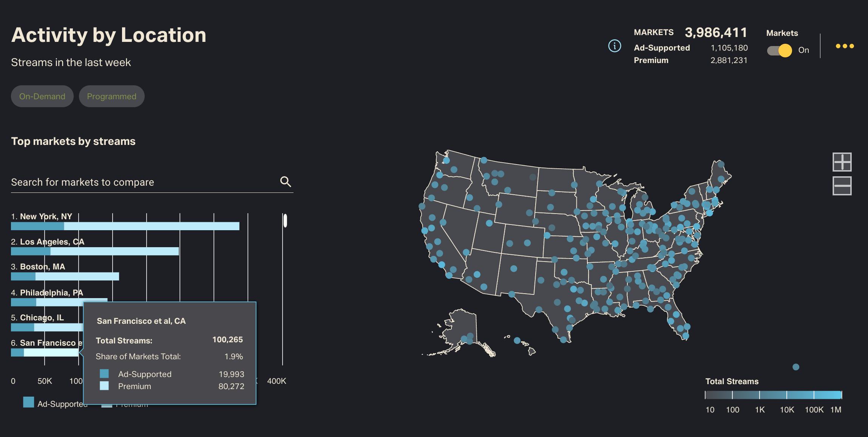Select the On-Demand filter chip
Image resolution: width=868 pixels, height=437 pixels.
pos(42,96)
